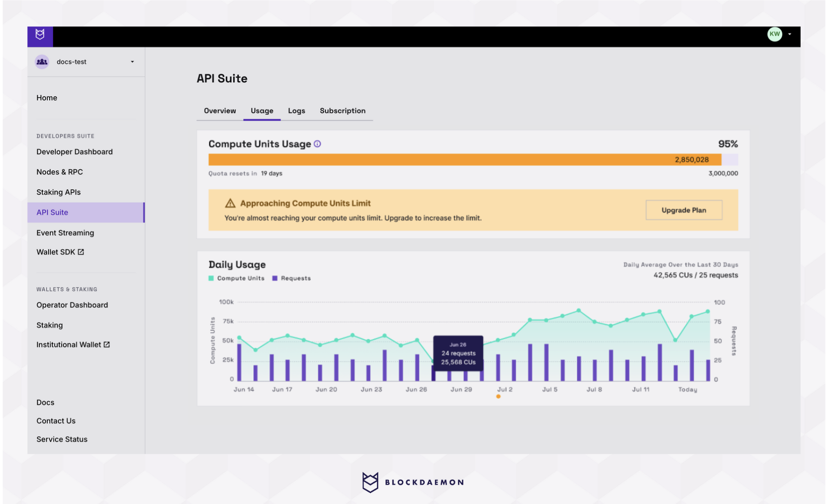826x504 pixels.
Task: Click the 'Today' label on chart axis
Action: [687, 390]
